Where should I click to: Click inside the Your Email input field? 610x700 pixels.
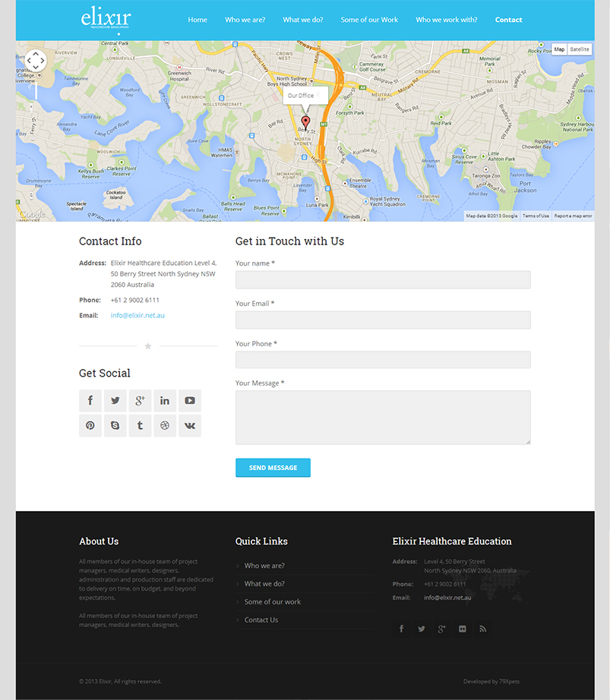pyautogui.click(x=383, y=320)
